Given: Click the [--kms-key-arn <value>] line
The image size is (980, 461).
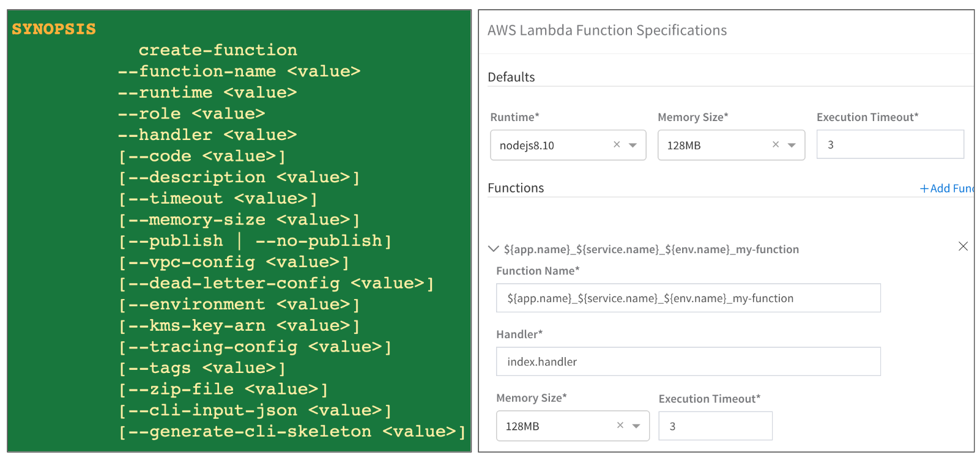Looking at the screenshot, I should tap(239, 325).
